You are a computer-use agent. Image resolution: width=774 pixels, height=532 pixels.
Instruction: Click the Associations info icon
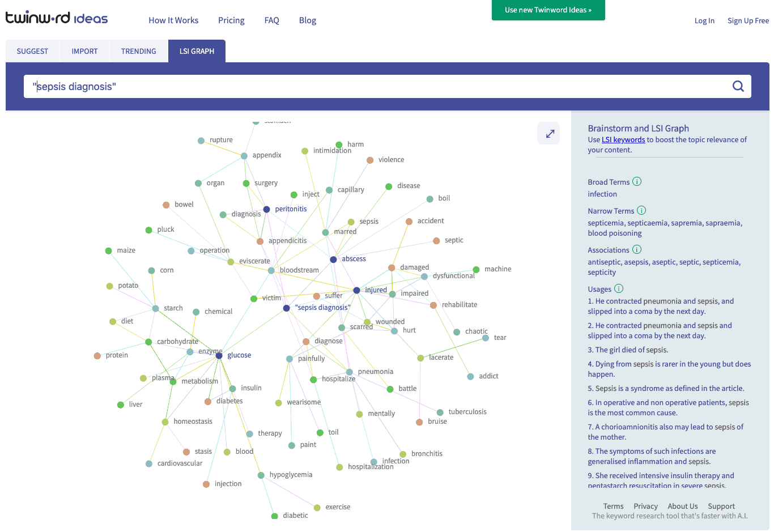tap(637, 250)
